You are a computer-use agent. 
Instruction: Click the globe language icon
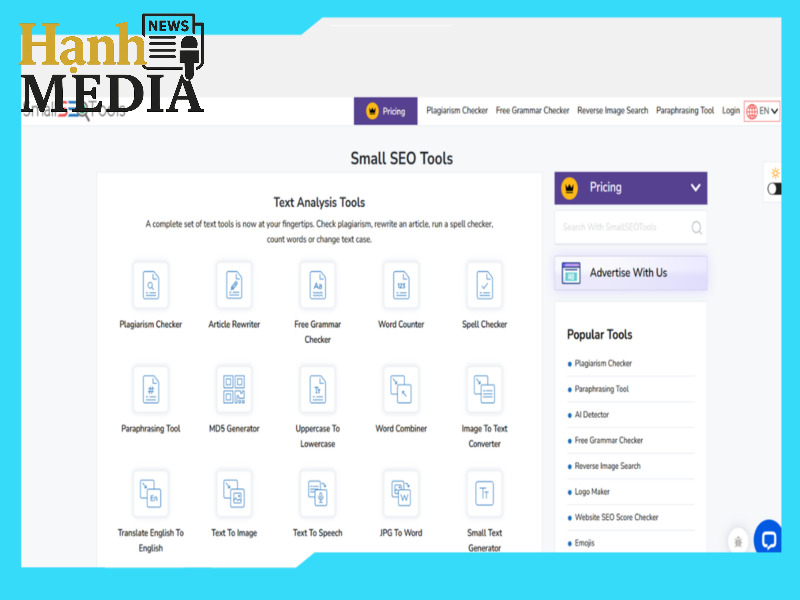[x=752, y=111]
